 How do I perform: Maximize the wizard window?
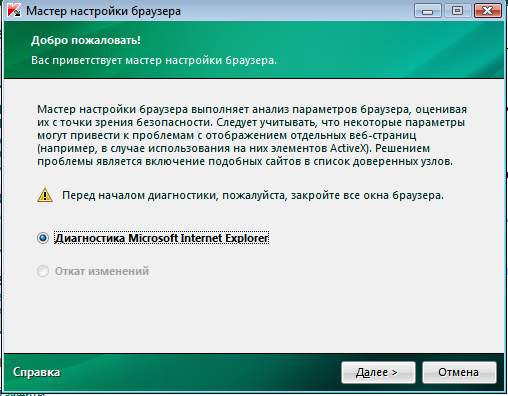[457, 11]
